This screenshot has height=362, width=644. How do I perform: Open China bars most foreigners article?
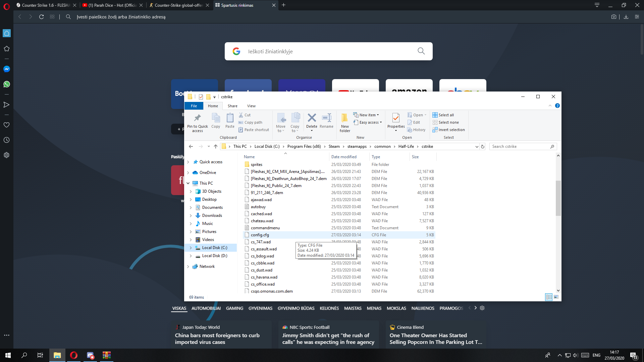pos(217,339)
